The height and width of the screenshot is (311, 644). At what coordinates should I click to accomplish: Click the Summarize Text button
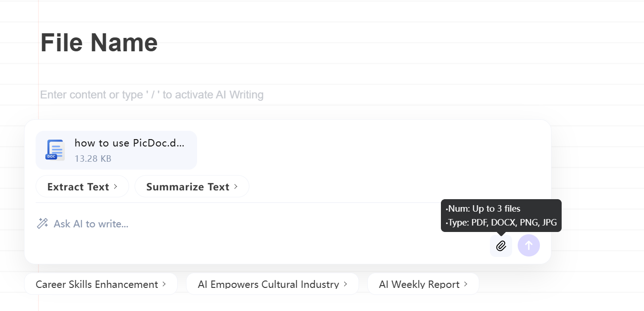pos(192,187)
